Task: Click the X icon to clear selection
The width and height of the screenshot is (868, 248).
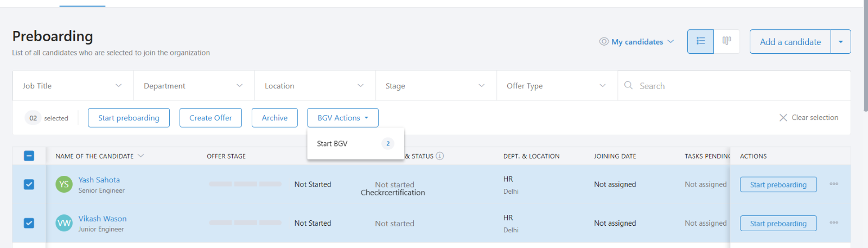Action: (x=783, y=118)
